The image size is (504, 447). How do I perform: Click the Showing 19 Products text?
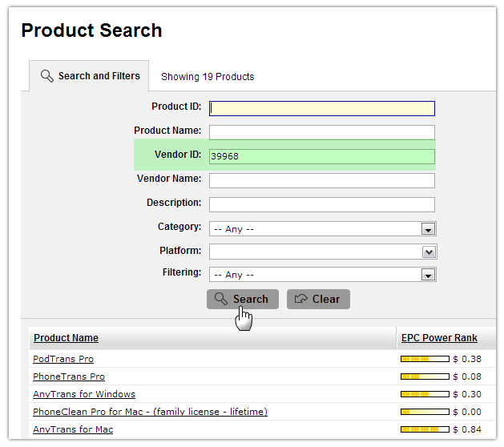208,76
